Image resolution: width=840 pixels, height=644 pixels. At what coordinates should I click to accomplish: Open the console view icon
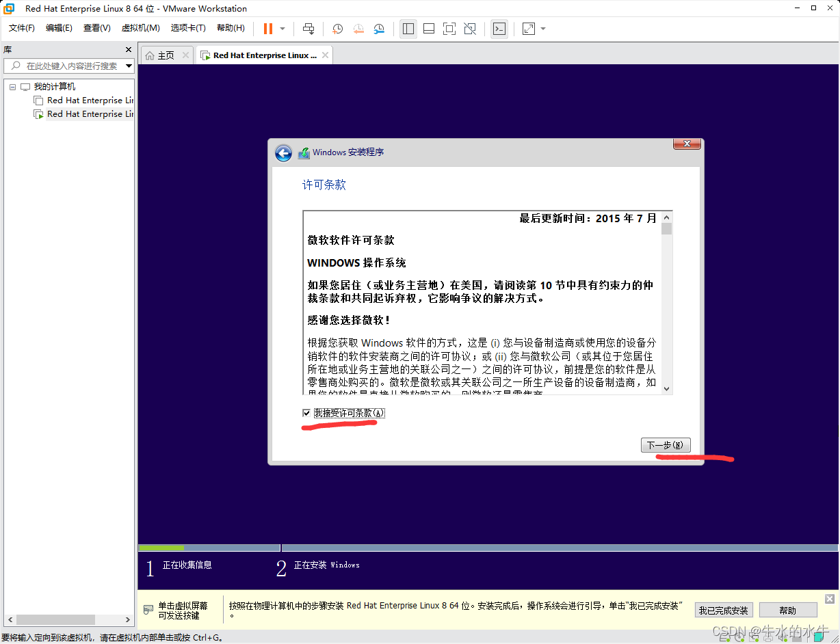(x=499, y=29)
